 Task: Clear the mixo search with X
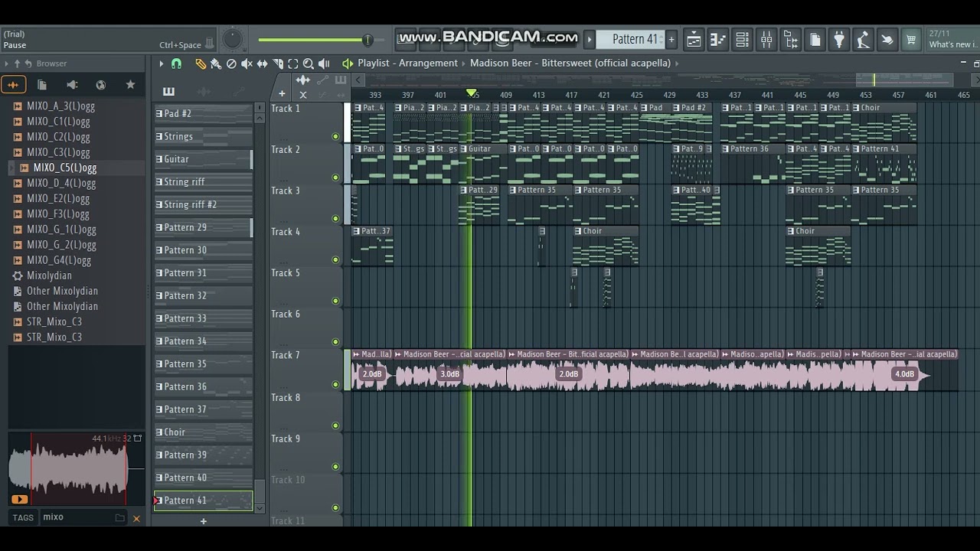point(136,518)
